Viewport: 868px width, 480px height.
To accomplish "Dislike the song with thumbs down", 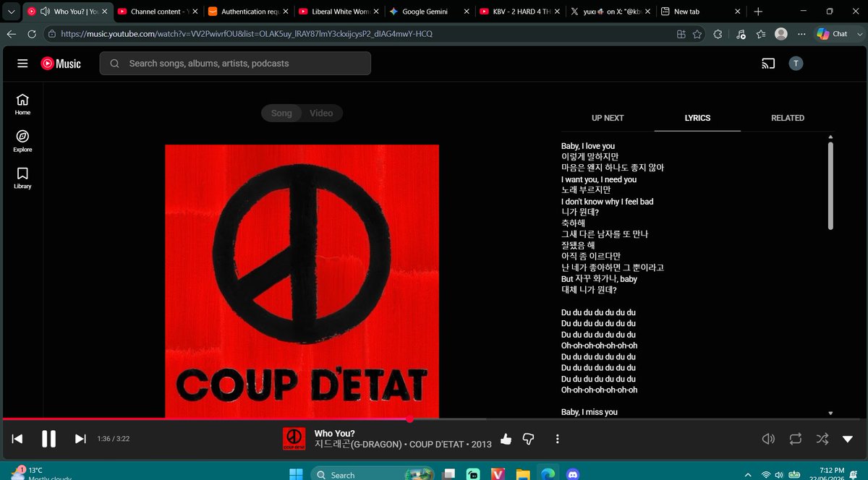I will coord(528,439).
